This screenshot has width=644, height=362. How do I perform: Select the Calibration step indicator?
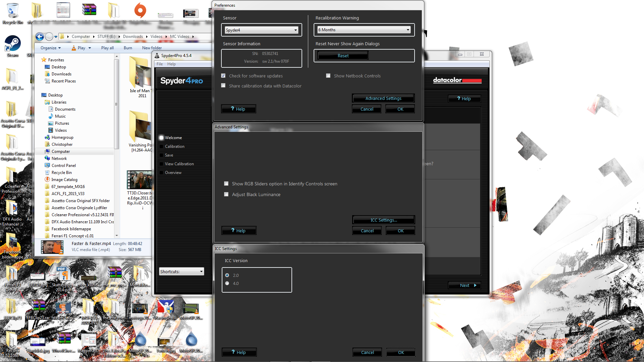[x=161, y=146]
